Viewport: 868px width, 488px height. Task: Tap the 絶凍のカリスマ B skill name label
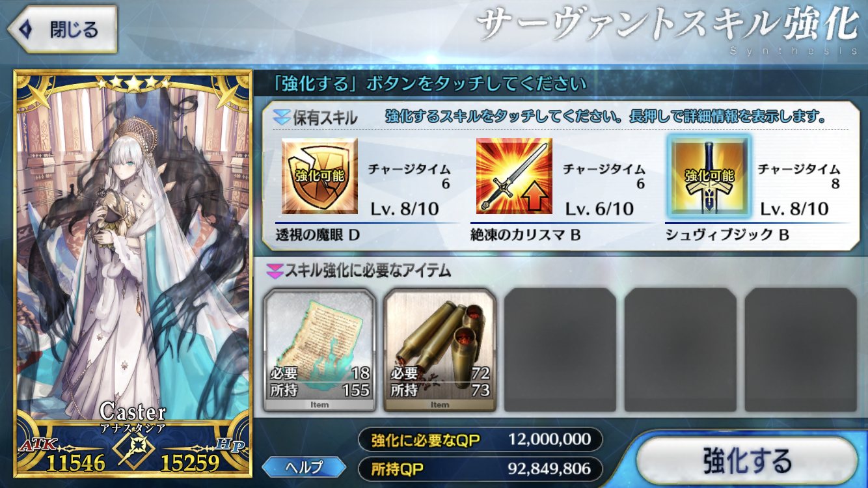pyautogui.click(x=525, y=235)
